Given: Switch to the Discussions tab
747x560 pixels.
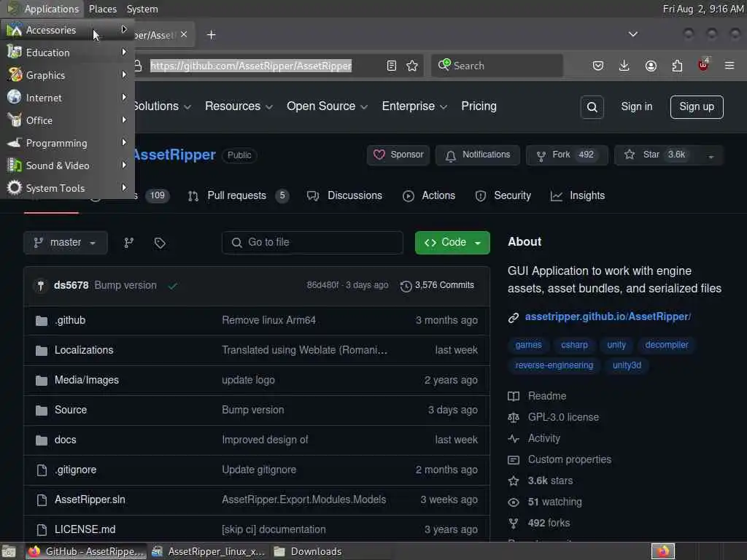Looking at the screenshot, I should coord(344,195).
